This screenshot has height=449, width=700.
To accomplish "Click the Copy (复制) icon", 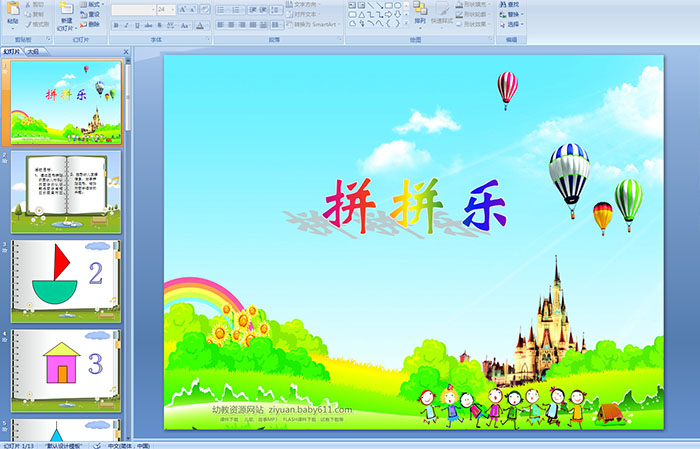I will pos(28,14).
